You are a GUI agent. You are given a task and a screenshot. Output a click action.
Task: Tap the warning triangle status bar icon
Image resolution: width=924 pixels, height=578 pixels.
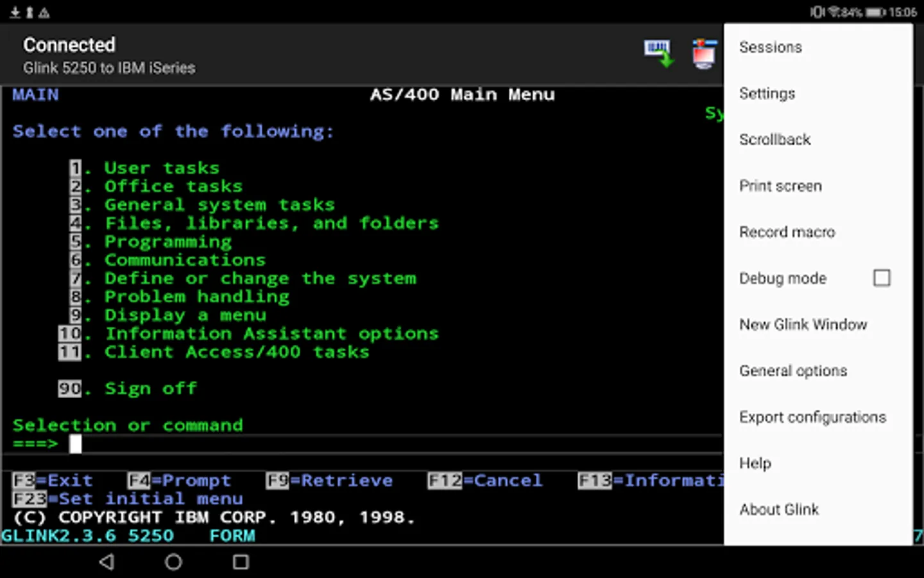tap(44, 12)
